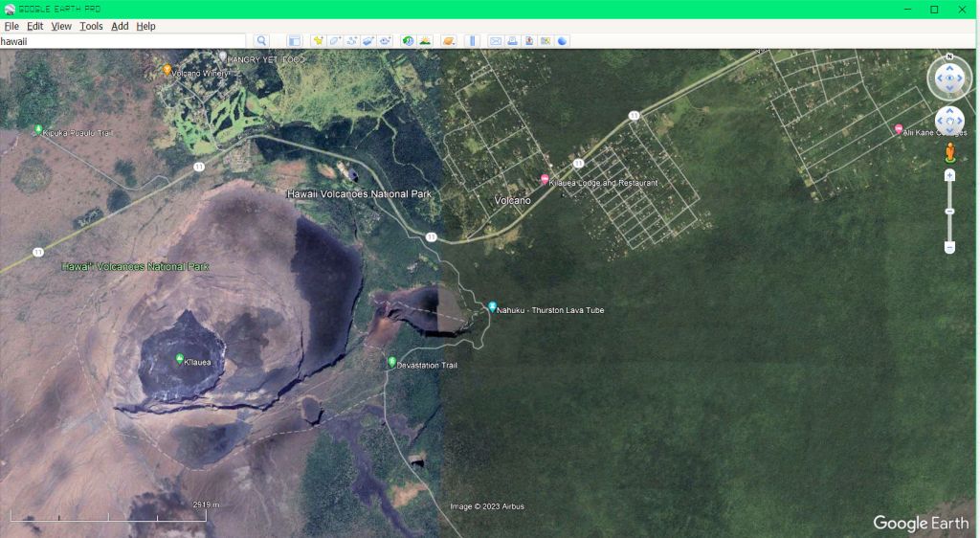
Task: Click the search field containing hawaii
Action: 122,41
